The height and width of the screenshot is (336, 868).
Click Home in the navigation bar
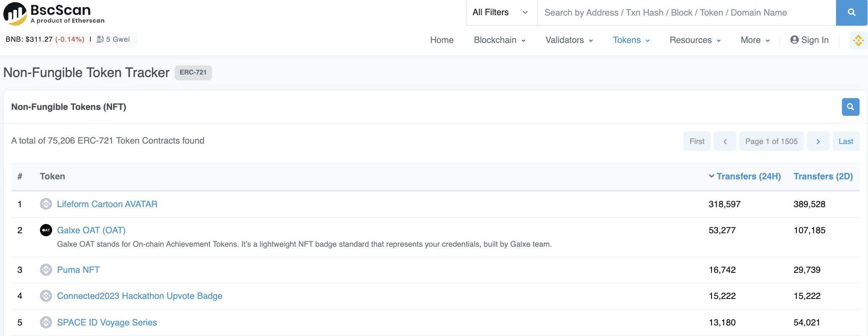(x=442, y=40)
